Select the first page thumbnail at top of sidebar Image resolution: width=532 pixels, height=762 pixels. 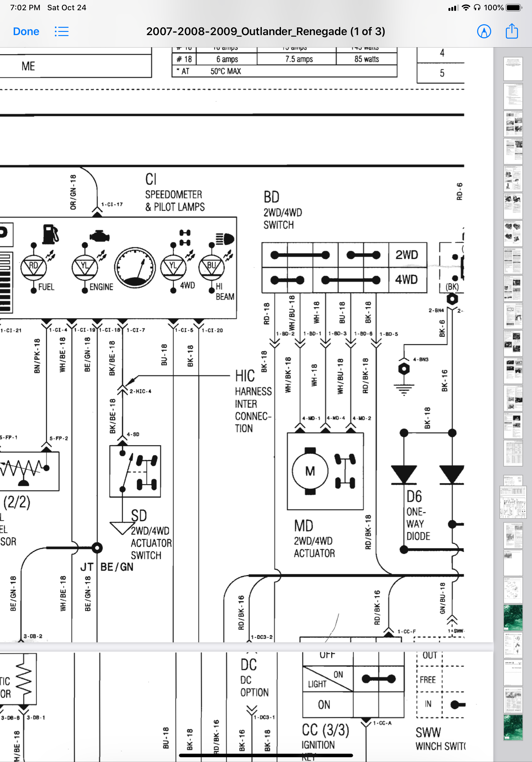click(x=513, y=69)
